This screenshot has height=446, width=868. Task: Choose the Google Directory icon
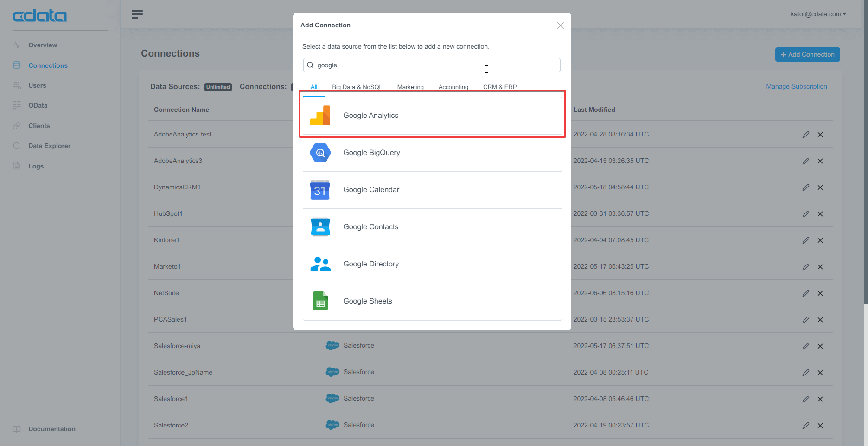click(x=320, y=264)
